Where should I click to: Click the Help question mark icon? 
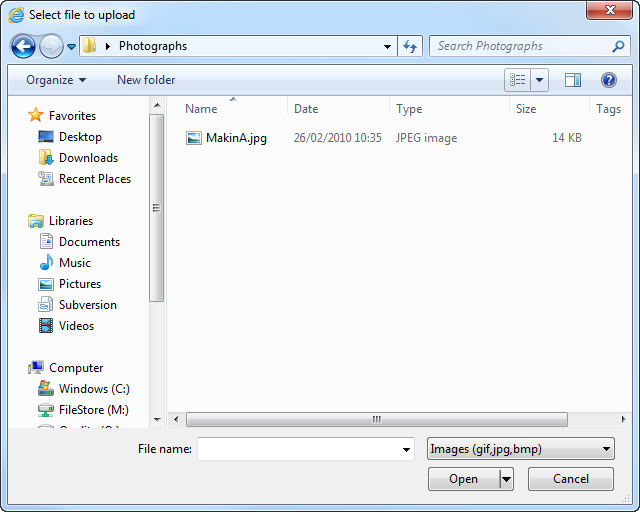[x=608, y=80]
